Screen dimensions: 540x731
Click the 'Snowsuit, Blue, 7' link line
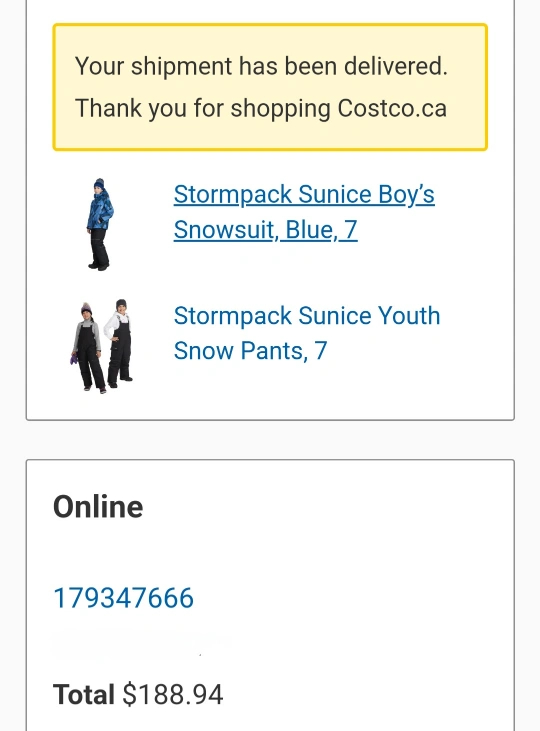[x=265, y=229]
